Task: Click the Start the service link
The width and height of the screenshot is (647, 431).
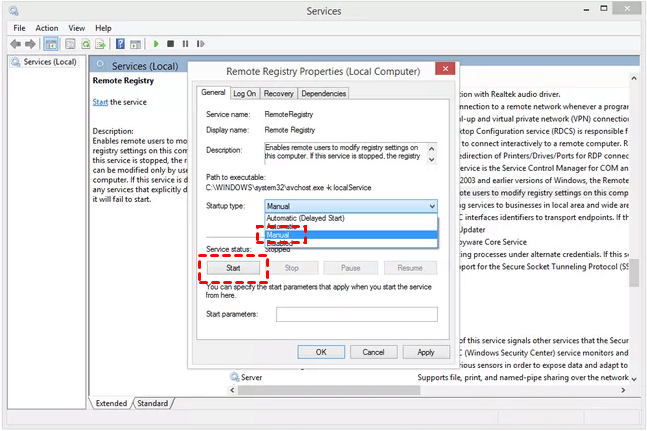Action: coord(100,102)
